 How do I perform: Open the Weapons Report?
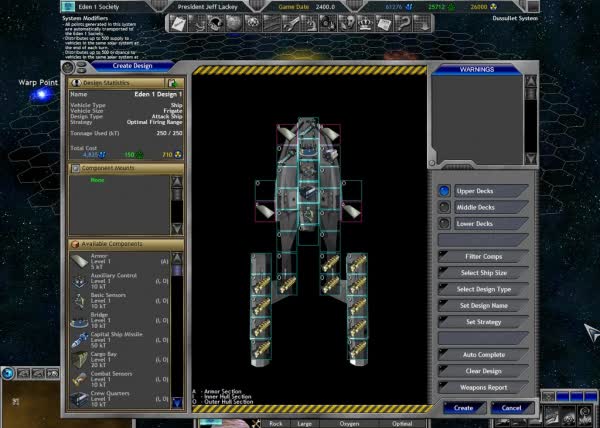pyautogui.click(x=483, y=387)
